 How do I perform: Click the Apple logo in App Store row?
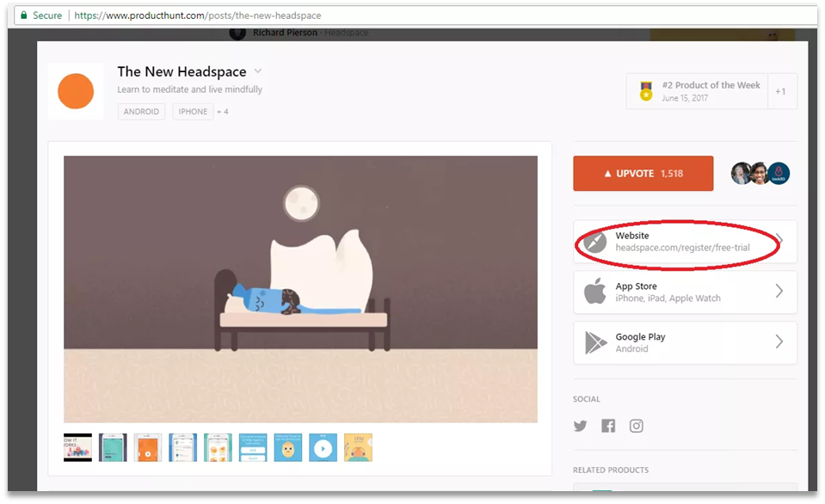[x=595, y=291]
